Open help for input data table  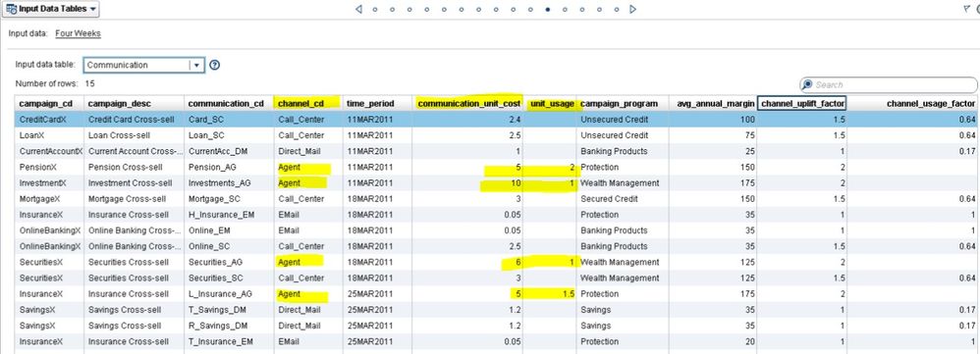(x=214, y=65)
